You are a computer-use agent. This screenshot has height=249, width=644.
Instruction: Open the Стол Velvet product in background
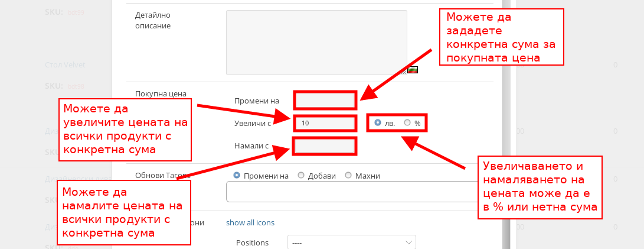pos(64,64)
